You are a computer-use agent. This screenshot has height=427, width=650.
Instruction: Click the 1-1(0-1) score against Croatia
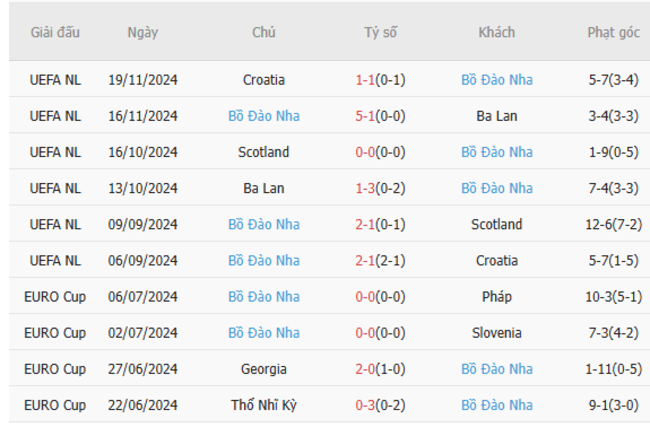[380, 79]
